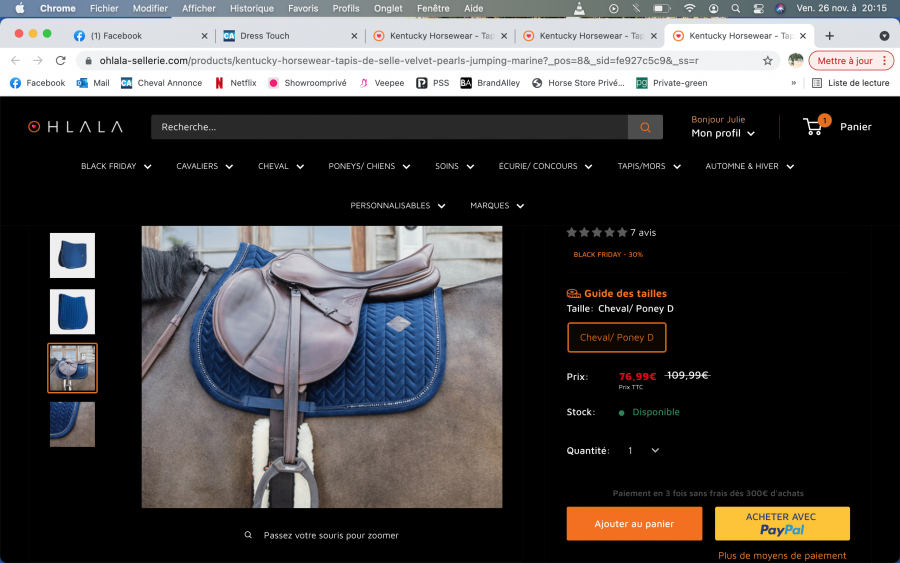Click the Ajouter au panier button
Screen dimensions: 900x563
[x=634, y=523]
